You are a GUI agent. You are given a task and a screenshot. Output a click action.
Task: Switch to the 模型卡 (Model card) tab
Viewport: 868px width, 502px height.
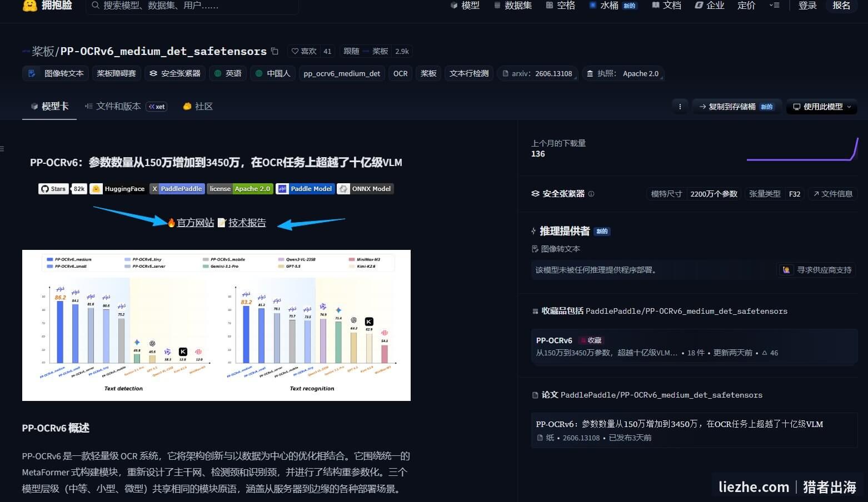pos(49,106)
